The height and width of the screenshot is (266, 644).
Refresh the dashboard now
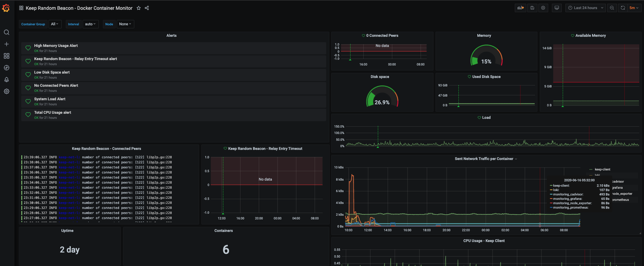623,8
